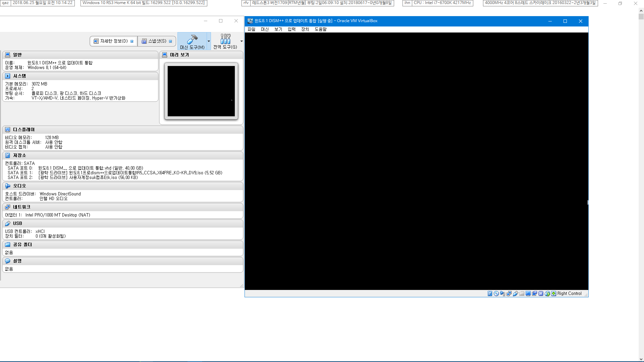Open the 파일 menu in VM window
This screenshot has height=362, width=644.
pos(252,29)
